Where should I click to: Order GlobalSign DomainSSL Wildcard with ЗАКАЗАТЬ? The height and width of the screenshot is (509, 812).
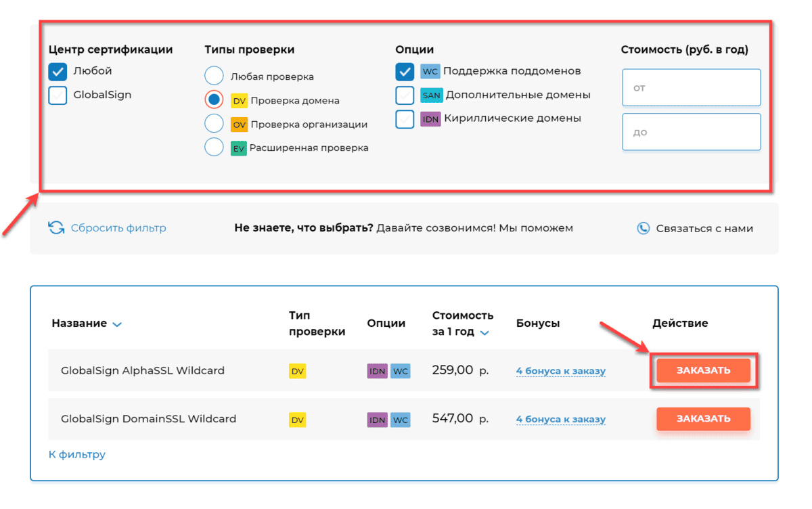703,419
